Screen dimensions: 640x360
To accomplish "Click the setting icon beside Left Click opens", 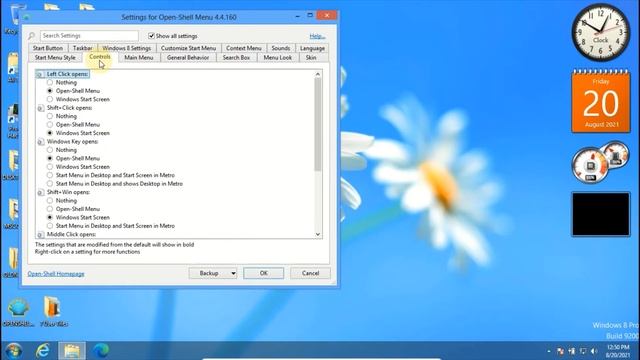I will tap(40, 74).
